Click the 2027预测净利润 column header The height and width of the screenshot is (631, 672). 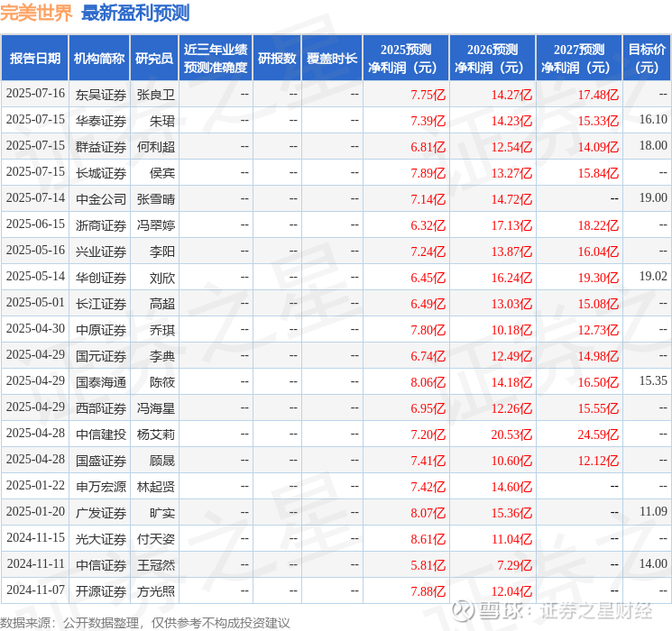coord(579,59)
